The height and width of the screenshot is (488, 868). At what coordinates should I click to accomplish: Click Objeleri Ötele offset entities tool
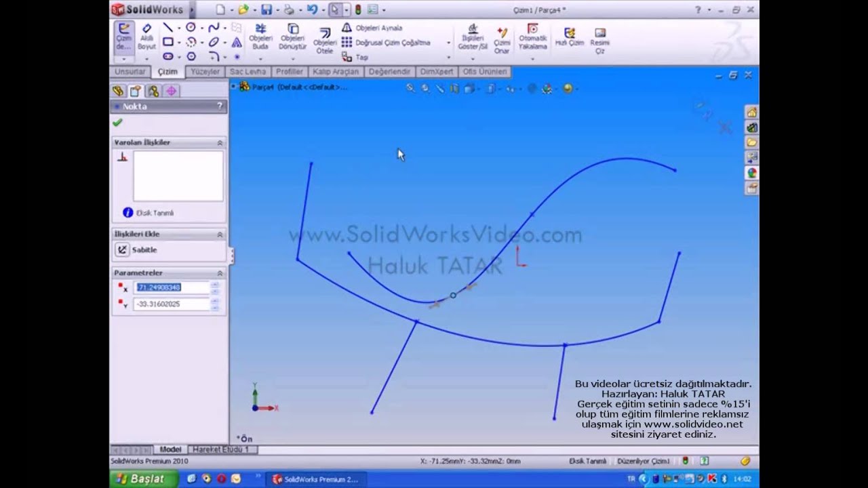point(325,41)
